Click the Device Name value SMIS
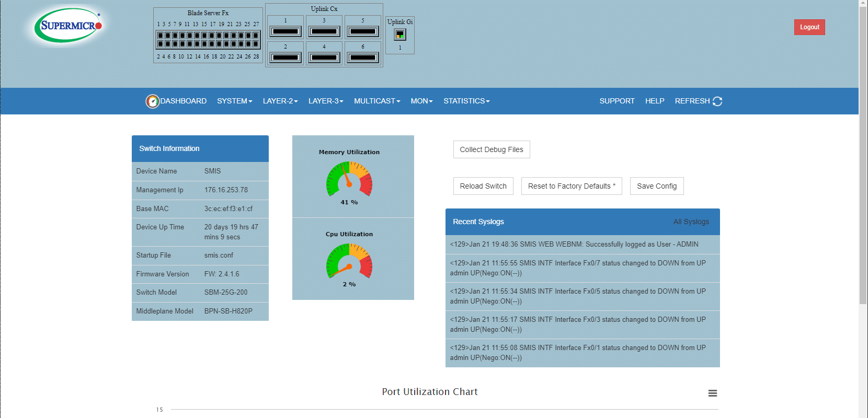Screen dimensions: 868x418 (x=212, y=171)
